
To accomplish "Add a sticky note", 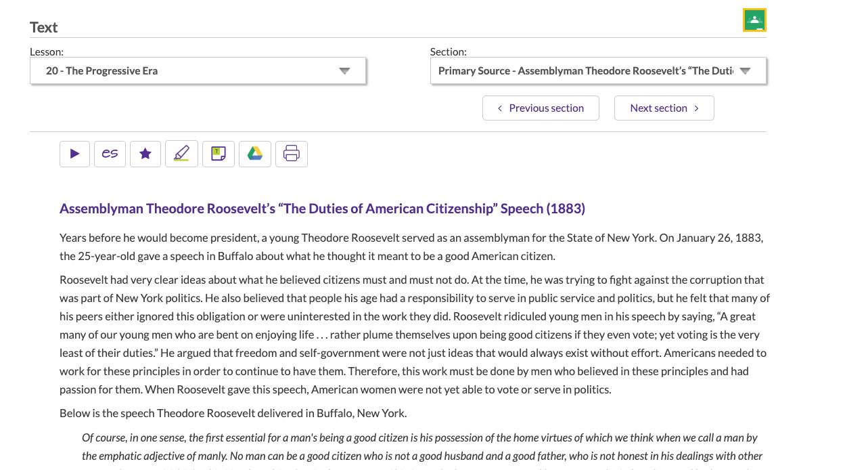I will (219, 154).
